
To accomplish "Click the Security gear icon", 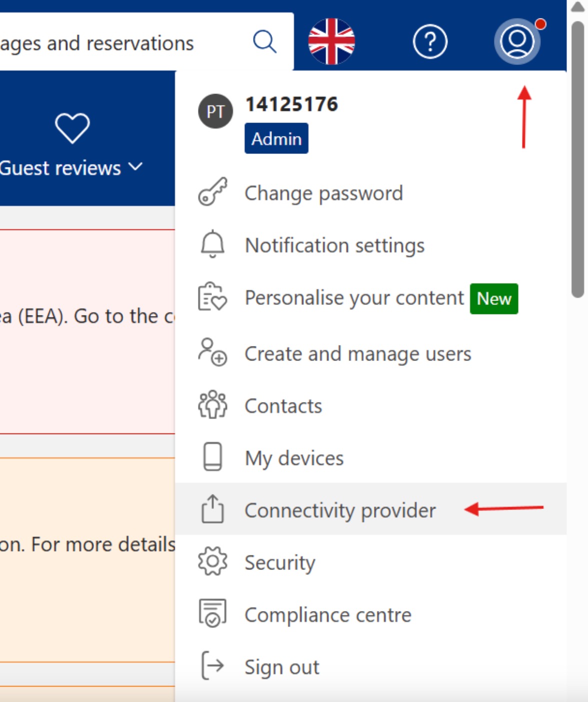I will 212,562.
